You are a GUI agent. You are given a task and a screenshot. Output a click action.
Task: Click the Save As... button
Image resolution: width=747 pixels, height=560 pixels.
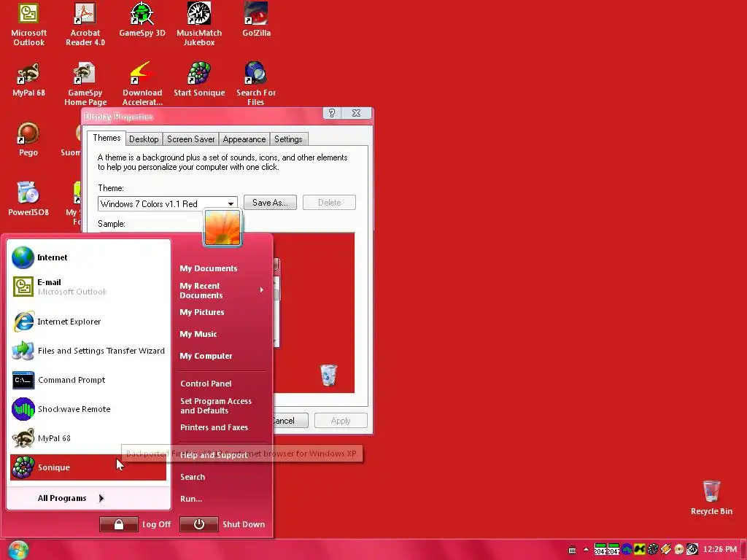point(270,203)
